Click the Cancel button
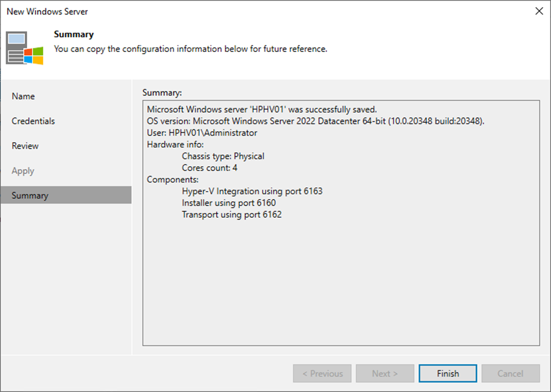 coord(511,373)
